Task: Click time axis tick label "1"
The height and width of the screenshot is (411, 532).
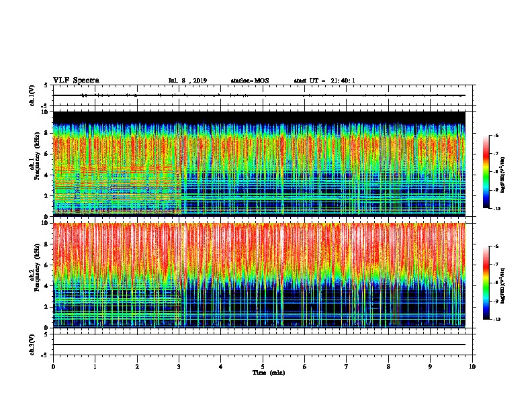Action: click(95, 367)
